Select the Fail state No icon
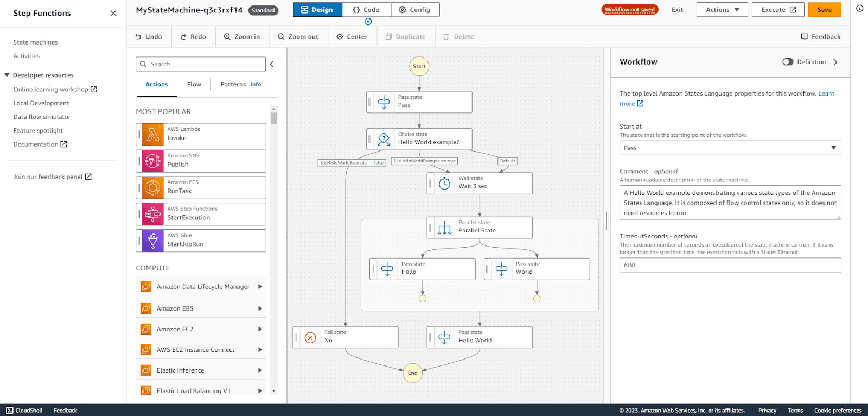868x416 pixels. [310, 337]
